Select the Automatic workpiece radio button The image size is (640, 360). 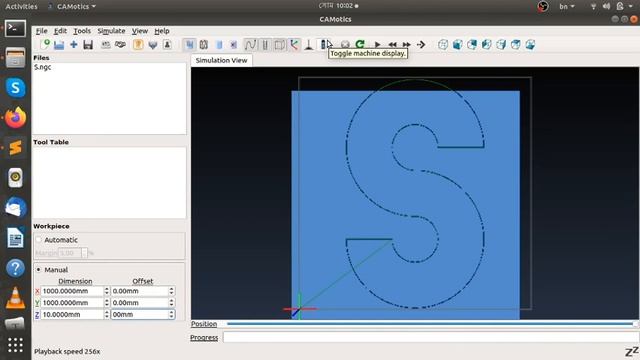(x=39, y=240)
